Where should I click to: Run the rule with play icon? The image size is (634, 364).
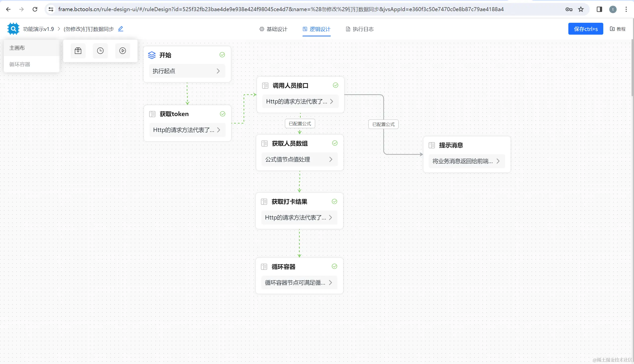122,51
